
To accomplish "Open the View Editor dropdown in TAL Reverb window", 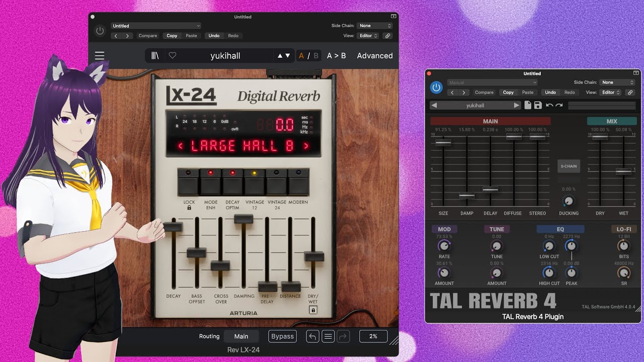I will click(x=611, y=93).
